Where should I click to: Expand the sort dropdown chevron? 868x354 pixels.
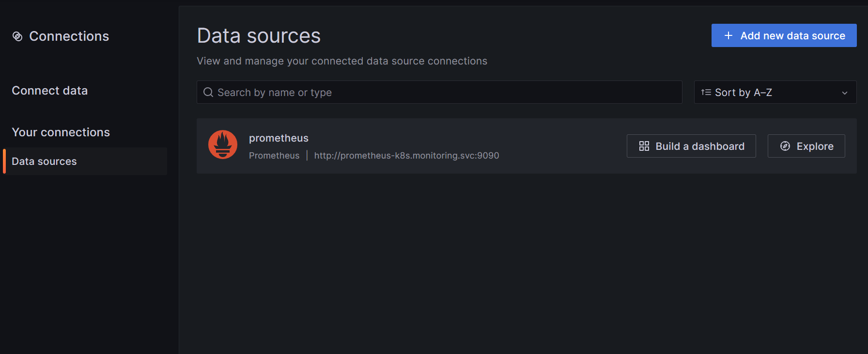tap(845, 93)
